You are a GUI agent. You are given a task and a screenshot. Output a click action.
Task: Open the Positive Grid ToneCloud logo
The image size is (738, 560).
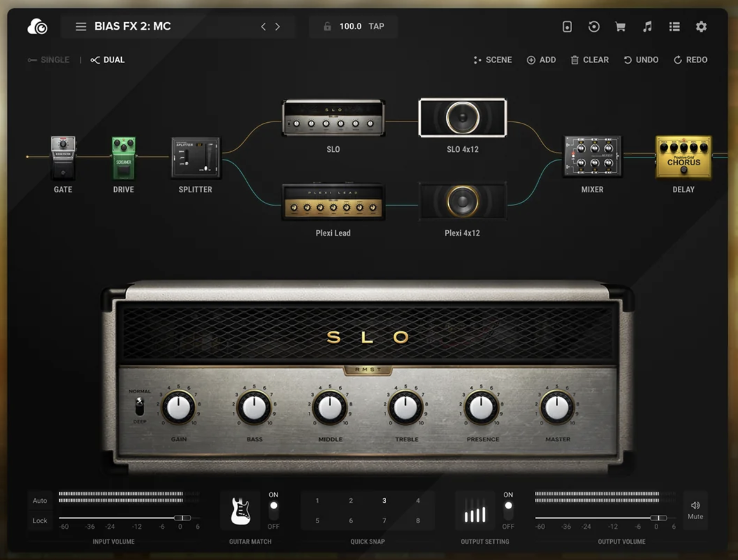(x=37, y=26)
